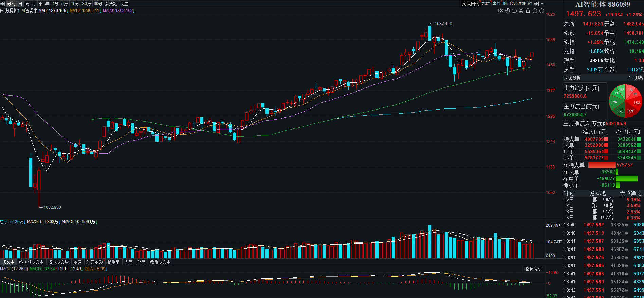The image size is (644, 298).
Task: Switch to 分时 intraday chart
Action: pos(11,4)
